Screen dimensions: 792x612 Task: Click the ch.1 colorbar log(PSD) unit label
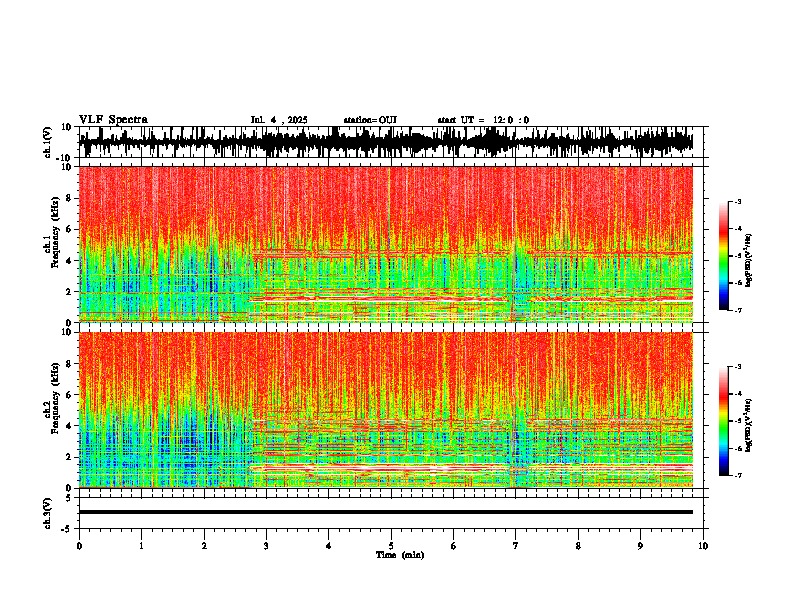tap(749, 261)
